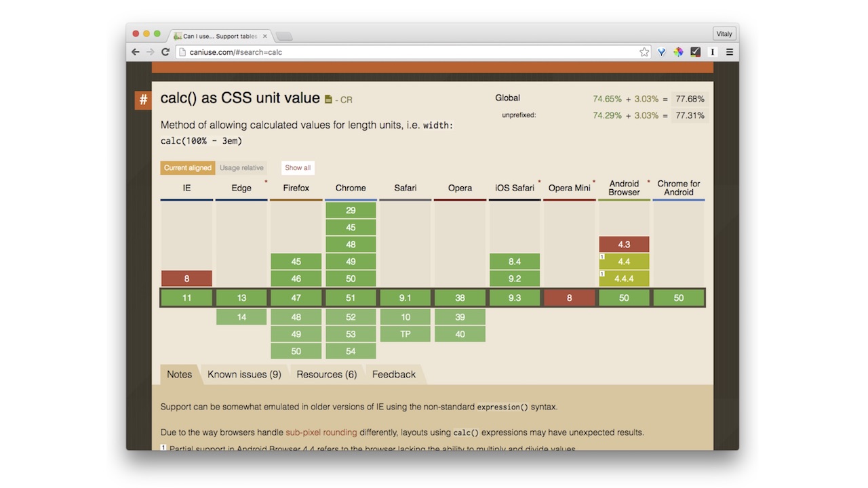This screenshot has height=488, width=868.
Task: Select the Edge 14 version cell
Action: pos(241,317)
